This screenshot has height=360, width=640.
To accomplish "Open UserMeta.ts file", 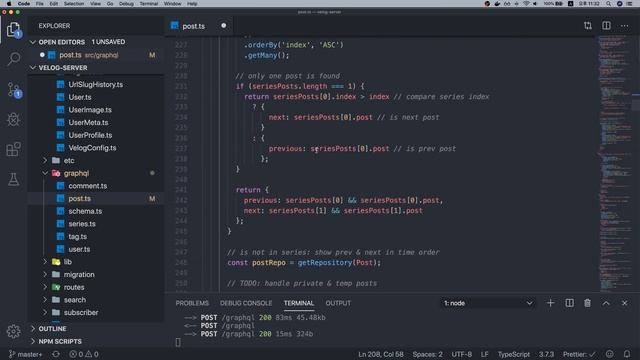I will pyautogui.click(x=88, y=122).
